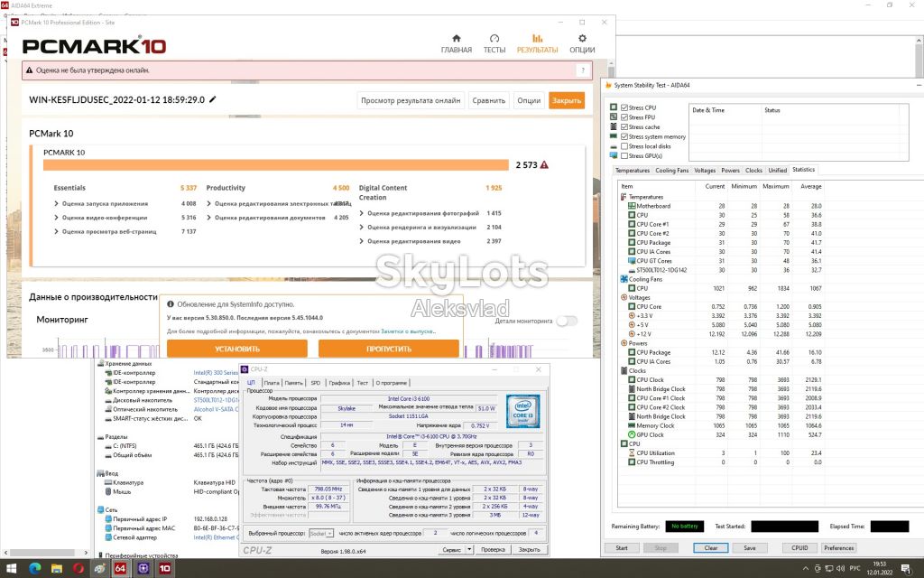Click the question mark on the pink warning banner
This screenshot has height=578, width=924.
point(583,70)
